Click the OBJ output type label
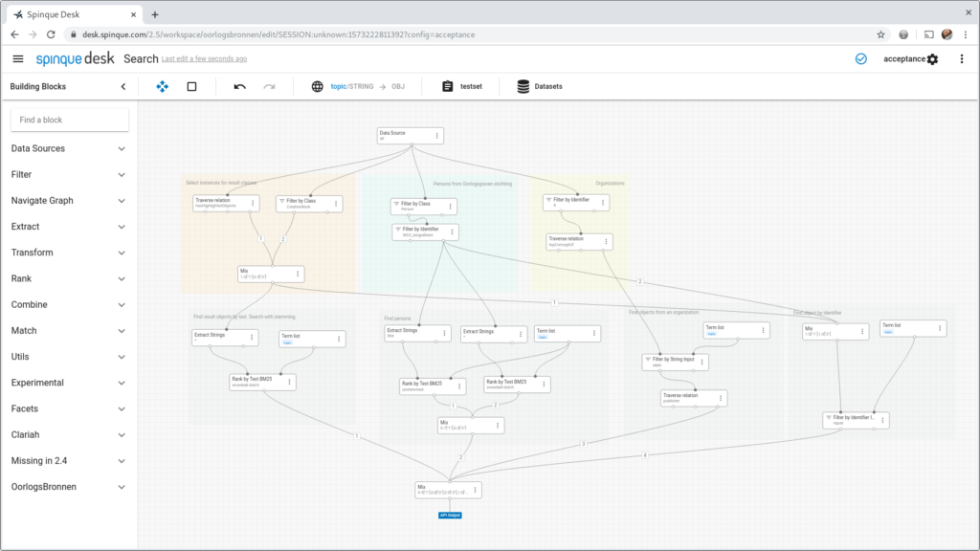Viewport: 980px width, 551px height. click(x=398, y=86)
